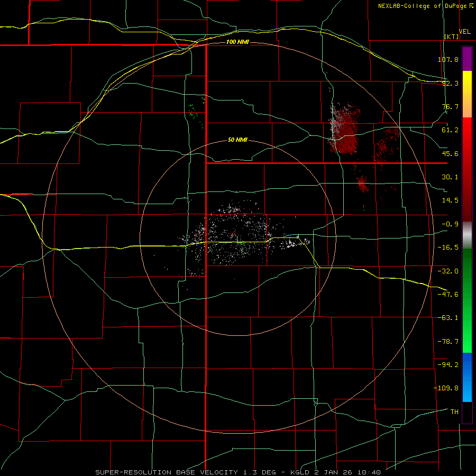Click the NEXLAB-College of DuPage label
Viewport: 476px width, 476px height.
point(423,6)
